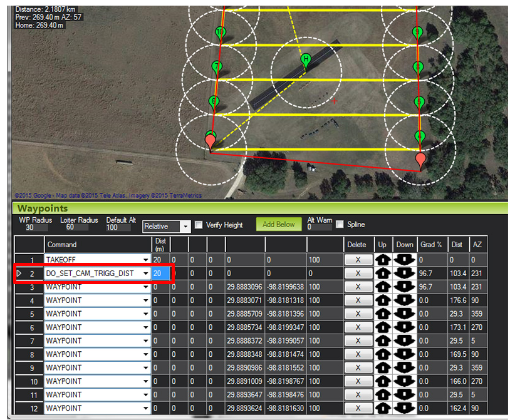The image size is (515, 420).
Task: Click the AZ column header
Action: [x=478, y=245]
